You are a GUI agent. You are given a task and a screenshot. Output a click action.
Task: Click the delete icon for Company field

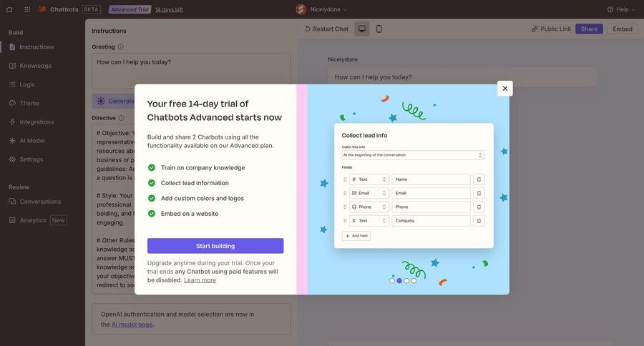[x=479, y=221]
